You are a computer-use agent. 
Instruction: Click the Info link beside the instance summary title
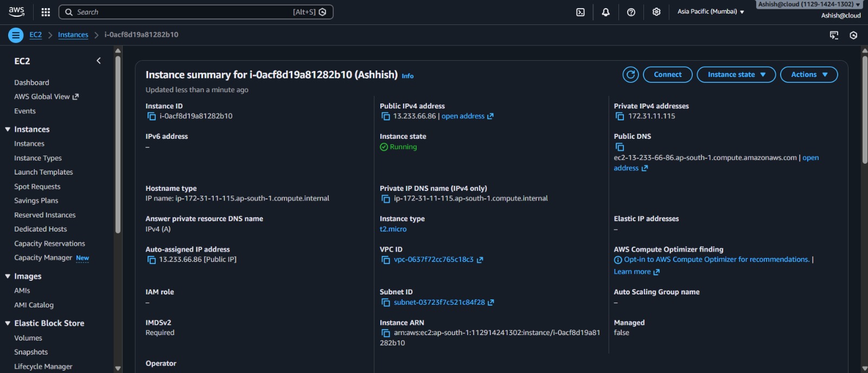[x=407, y=76]
